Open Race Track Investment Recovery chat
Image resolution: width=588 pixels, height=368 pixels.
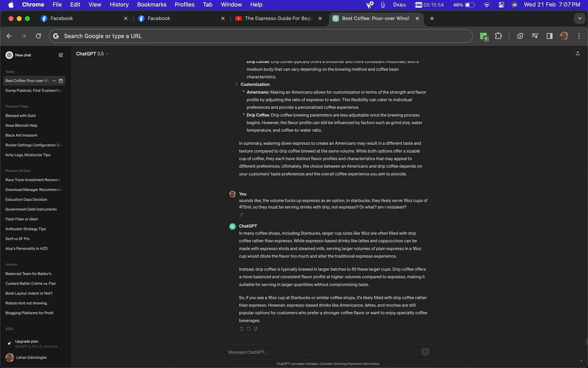tap(33, 180)
